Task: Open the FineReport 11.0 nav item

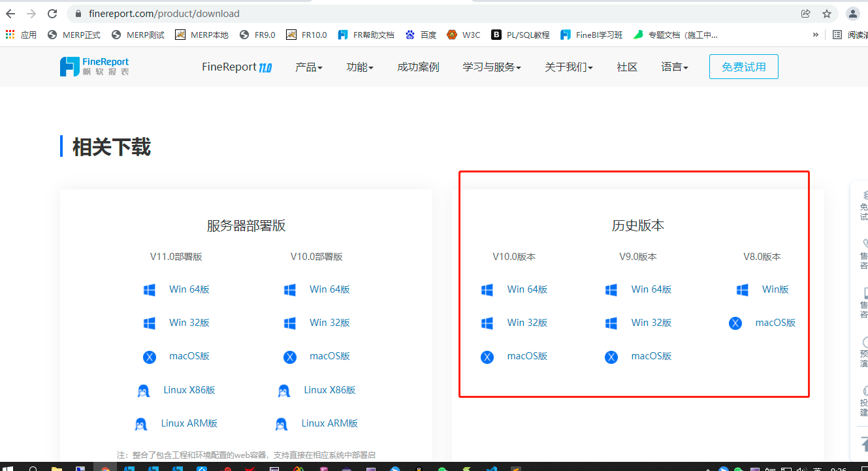Action: pos(236,67)
